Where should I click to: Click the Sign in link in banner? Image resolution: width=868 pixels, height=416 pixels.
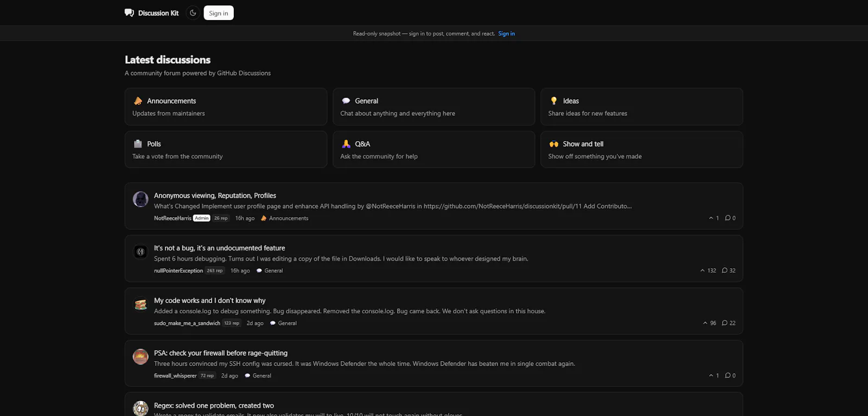(x=507, y=34)
